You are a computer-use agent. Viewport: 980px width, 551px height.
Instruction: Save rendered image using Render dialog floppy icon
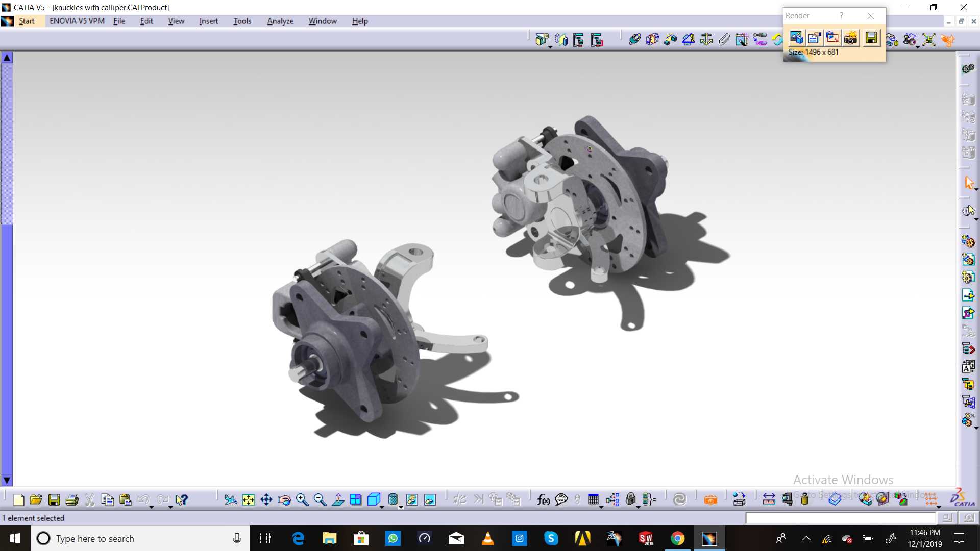[x=871, y=38]
